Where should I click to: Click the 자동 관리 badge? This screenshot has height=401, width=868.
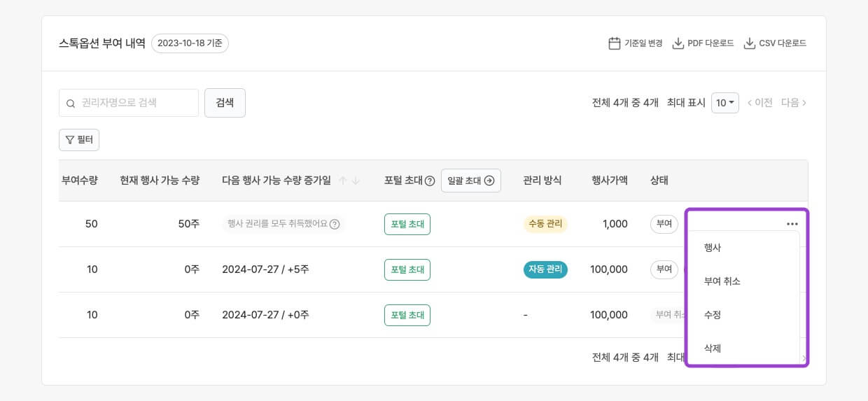[545, 269]
